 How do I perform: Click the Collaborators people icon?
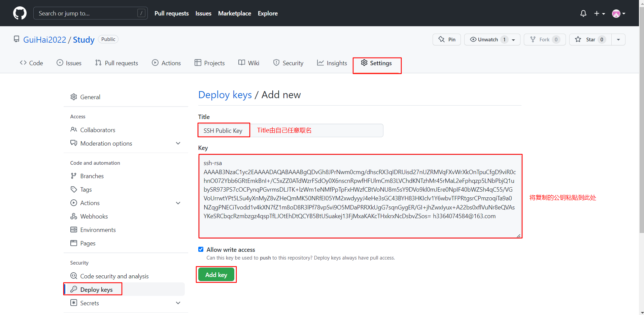(x=74, y=130)
